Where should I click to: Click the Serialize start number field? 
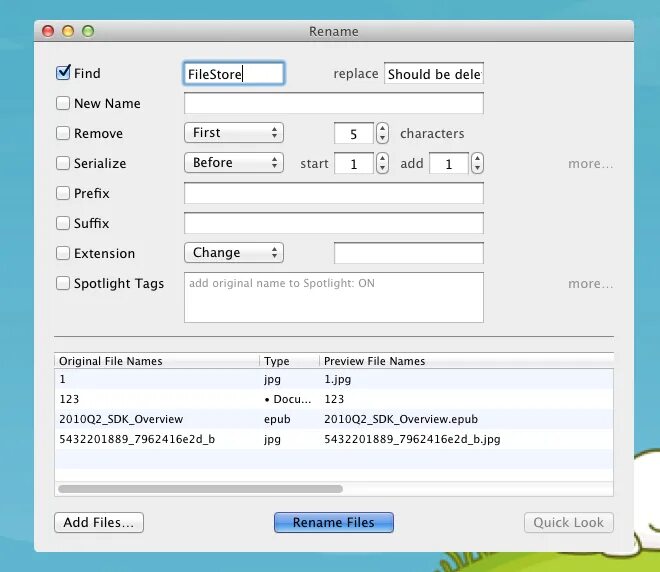(354, 163)
